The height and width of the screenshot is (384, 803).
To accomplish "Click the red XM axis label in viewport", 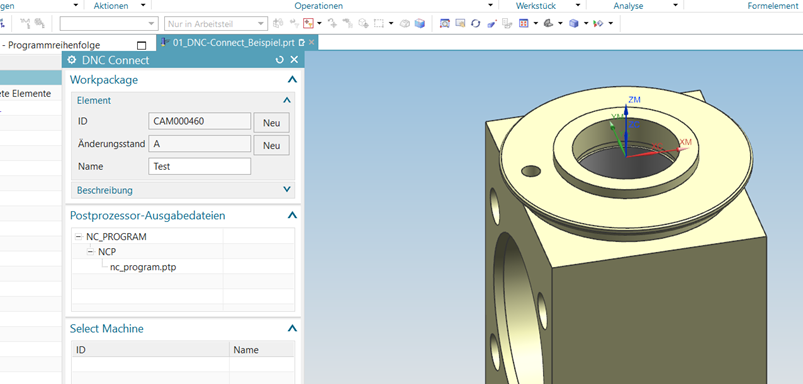I will coord(686,141).
